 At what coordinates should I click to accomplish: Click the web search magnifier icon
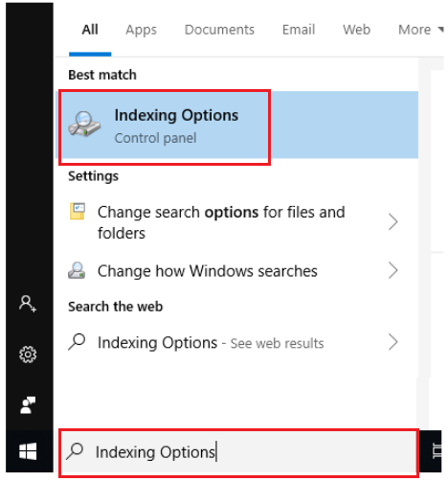tap(77, 342)
